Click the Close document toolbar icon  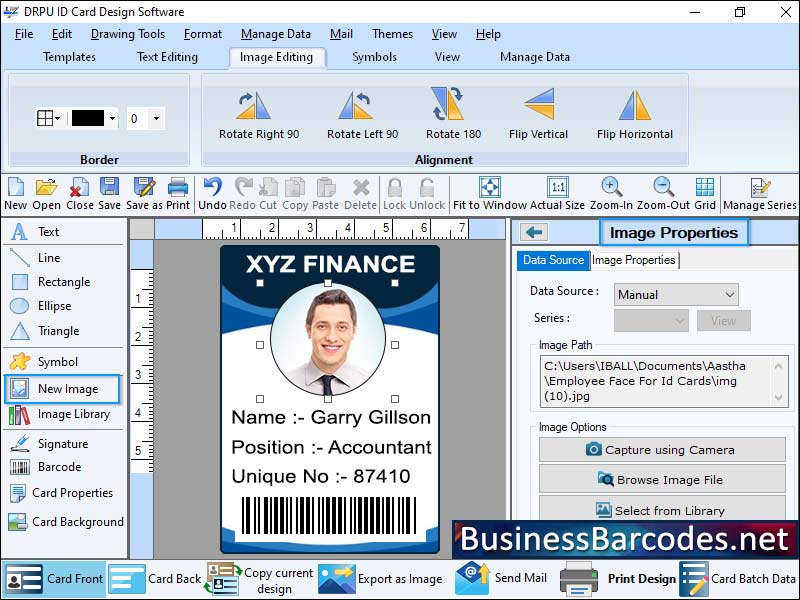(80, 194)
